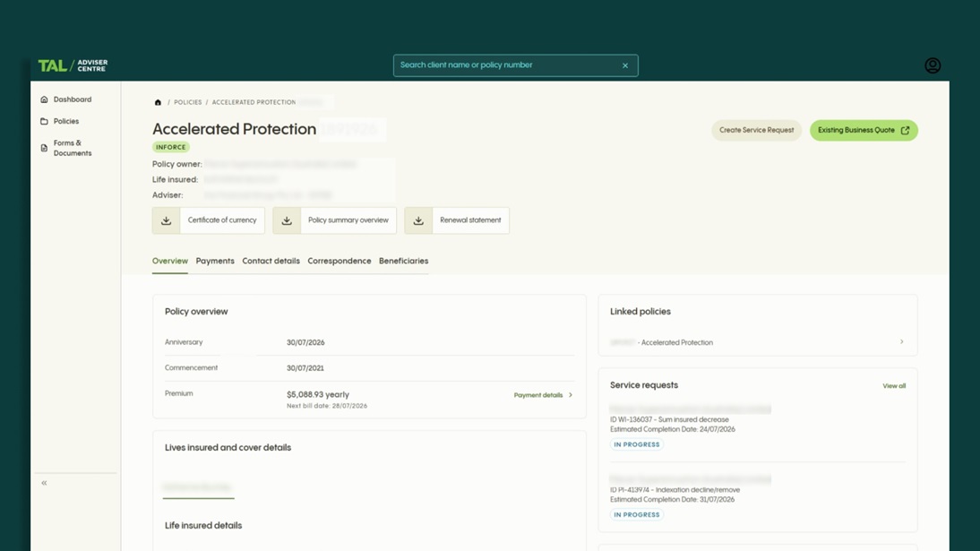Collapse the sidebar with the double chevron

point(45,483)
